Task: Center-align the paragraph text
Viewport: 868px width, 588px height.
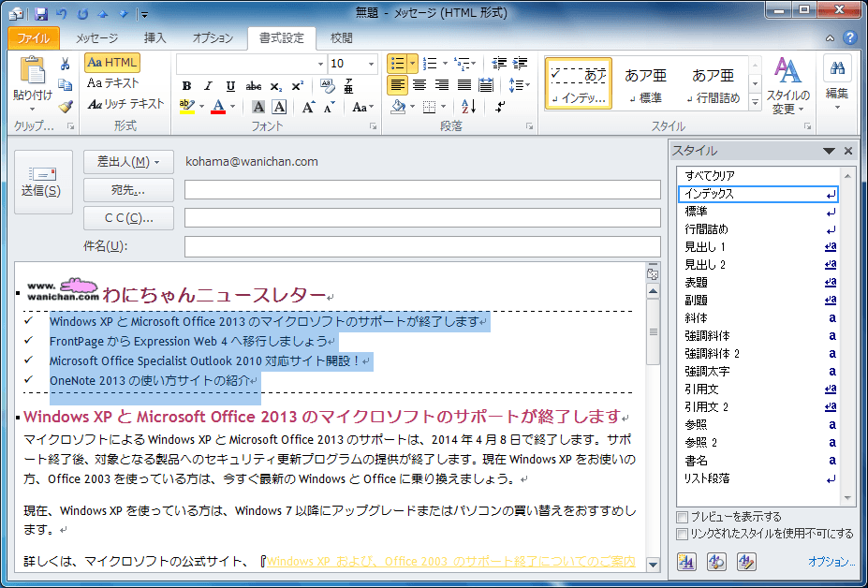Action: (419, 85)
